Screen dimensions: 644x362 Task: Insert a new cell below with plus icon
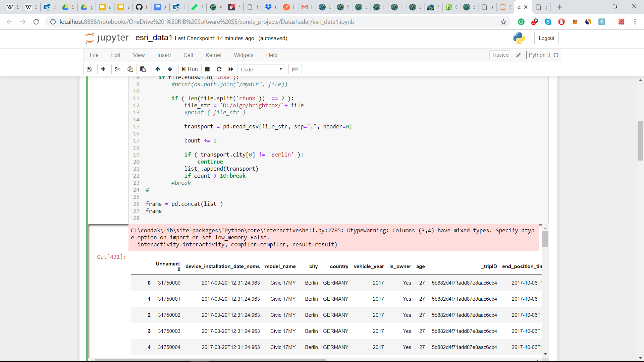103,69
